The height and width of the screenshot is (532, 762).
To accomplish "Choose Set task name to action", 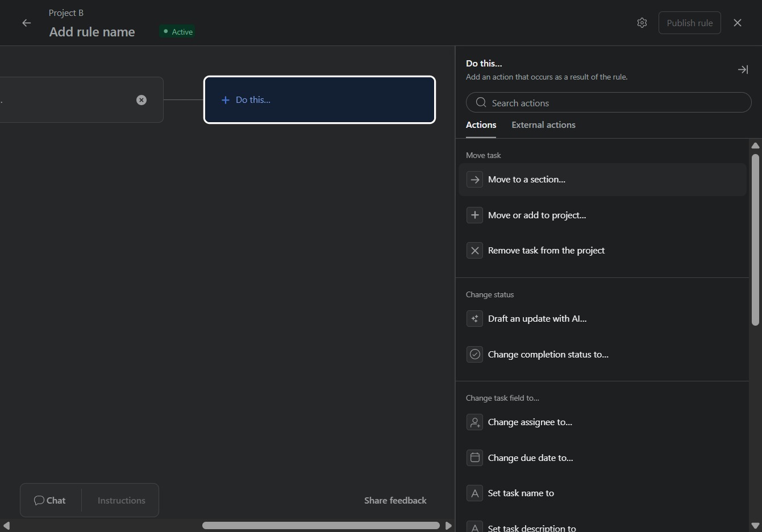I will point(602,493).
